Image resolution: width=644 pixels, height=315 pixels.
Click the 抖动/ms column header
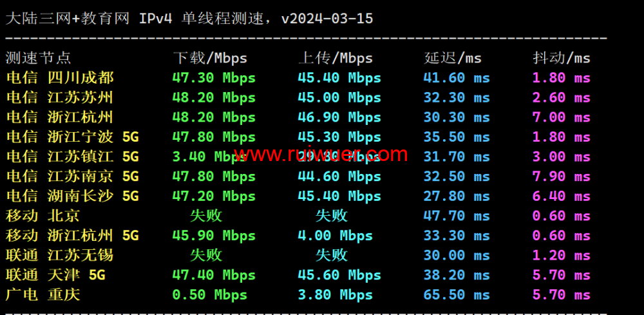[x=562, y=58]
